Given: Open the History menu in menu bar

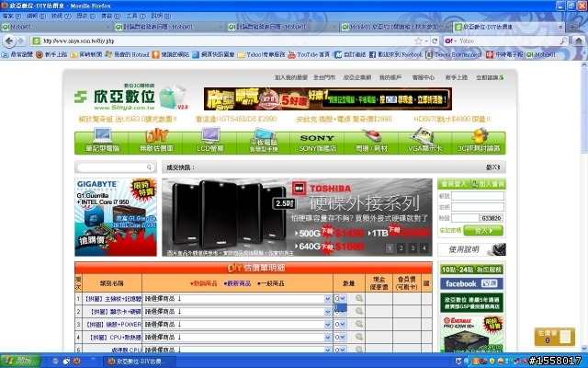Looking at the screenshot, I should click(85, 17).
